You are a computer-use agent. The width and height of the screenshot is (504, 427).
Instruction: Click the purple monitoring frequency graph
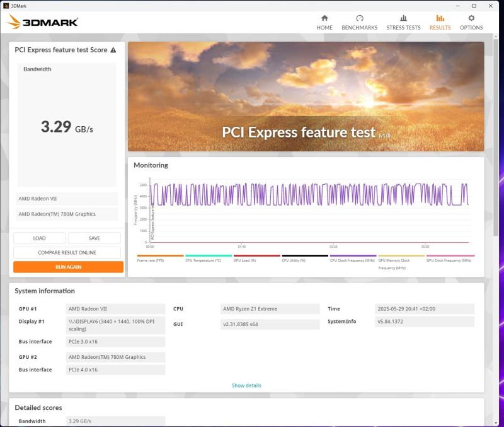[x=309, y=194]
